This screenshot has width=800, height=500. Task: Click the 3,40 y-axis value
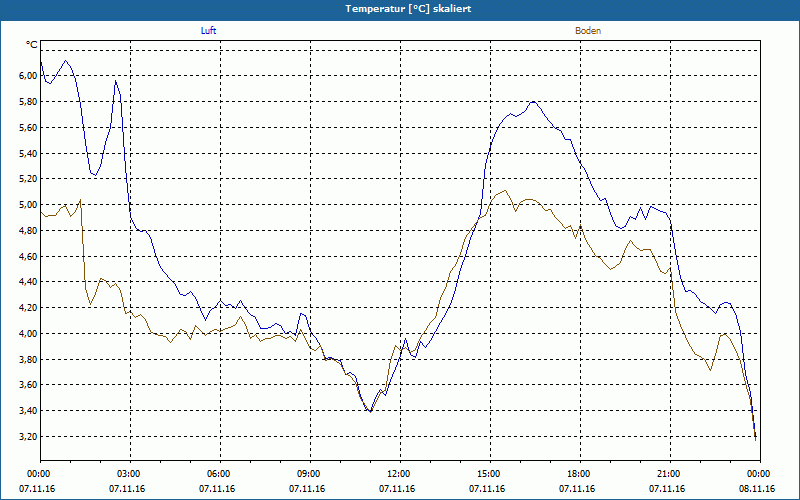(28, 411)
